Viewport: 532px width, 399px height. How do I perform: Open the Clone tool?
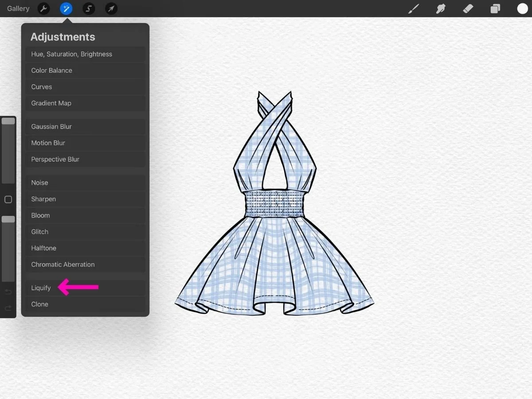[85, 304]
